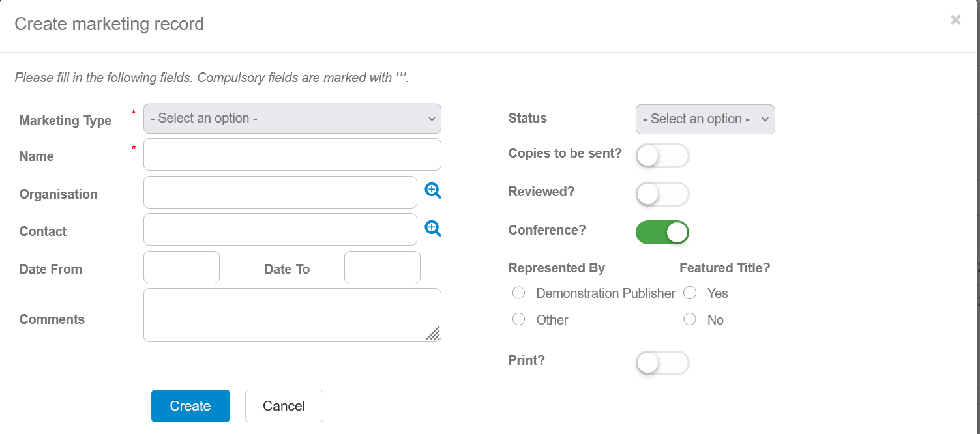
Task: Close the Create marketing record dialog
Action: coord(955,20)
